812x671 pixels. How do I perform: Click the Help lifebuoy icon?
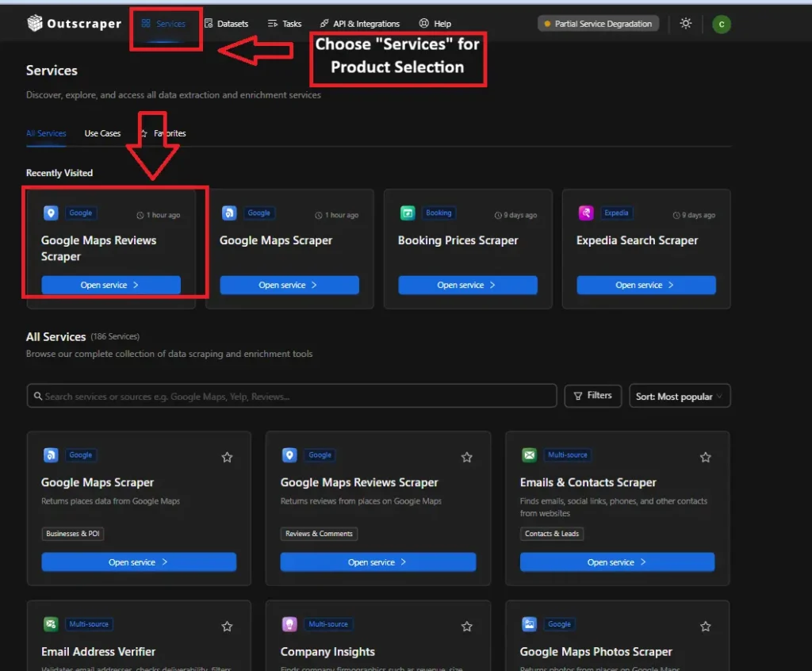tap(423, 23)
